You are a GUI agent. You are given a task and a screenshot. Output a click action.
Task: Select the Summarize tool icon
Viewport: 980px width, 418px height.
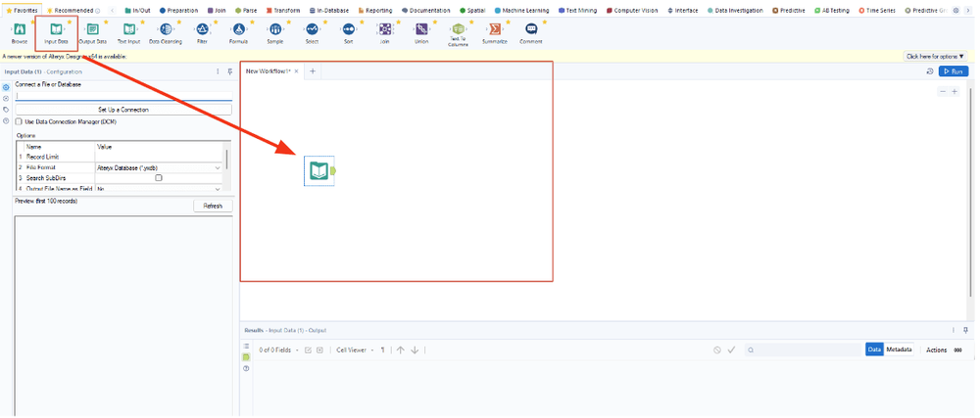[495, 30]
